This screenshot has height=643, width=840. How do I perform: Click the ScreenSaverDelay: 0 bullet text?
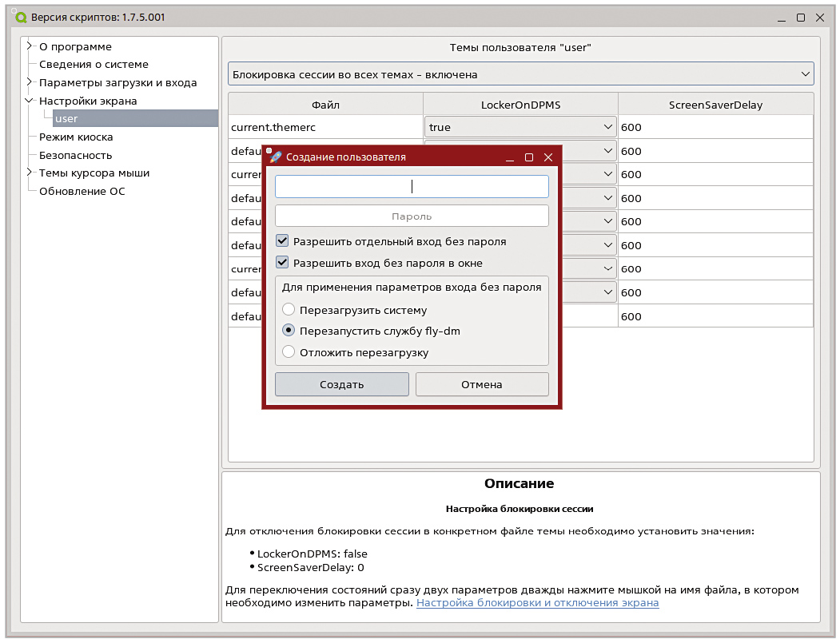coord(311,567)
